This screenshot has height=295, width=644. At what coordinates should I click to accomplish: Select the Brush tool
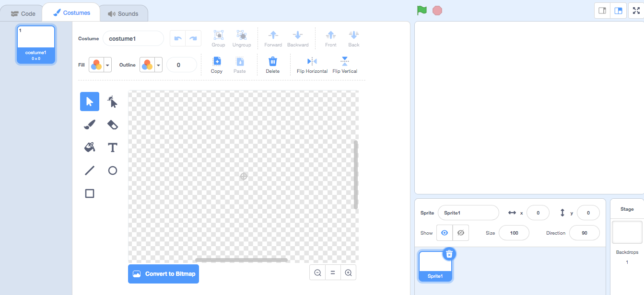[90, 125]
